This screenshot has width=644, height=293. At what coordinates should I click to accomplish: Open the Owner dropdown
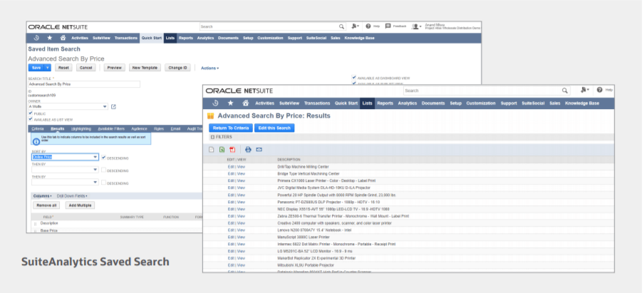105,107
